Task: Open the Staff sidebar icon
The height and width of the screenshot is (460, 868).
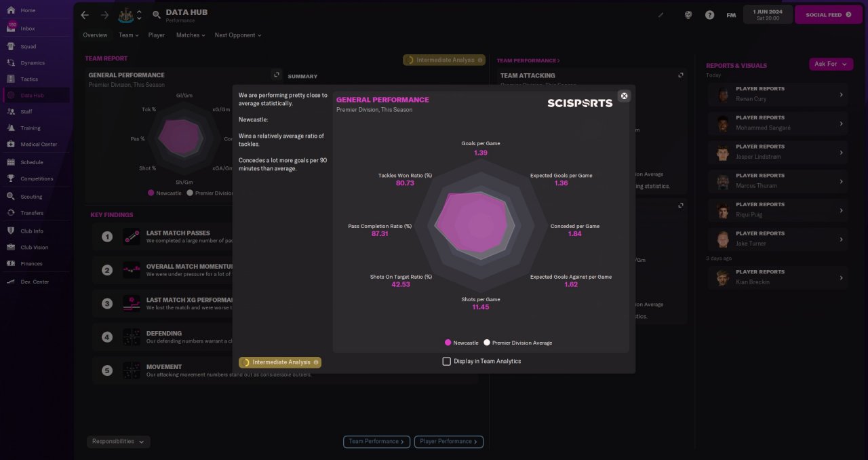Action: [x=11, y=111]
